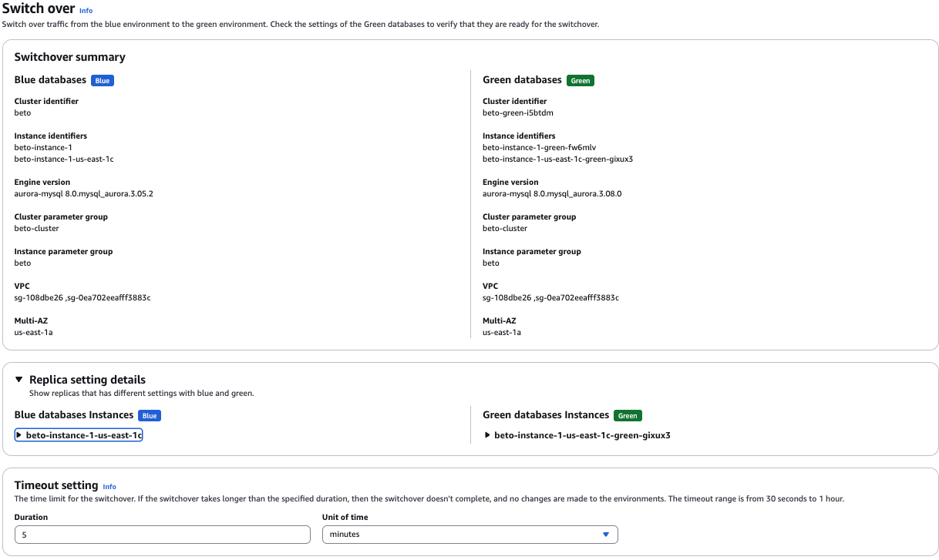Collapse the Replica setting details section
The height and width of the screenshot is (560, 939).
pyautogui.click(x=19, y=380)
